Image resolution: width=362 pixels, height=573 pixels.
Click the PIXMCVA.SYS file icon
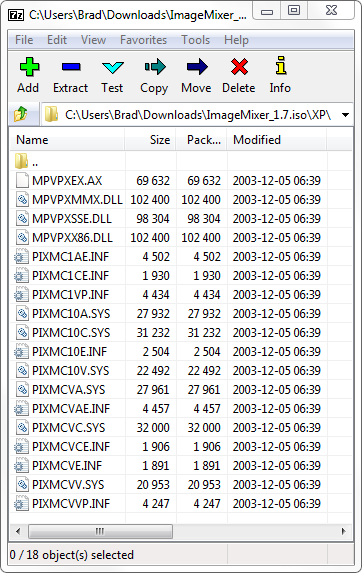[x=22, y=389]
